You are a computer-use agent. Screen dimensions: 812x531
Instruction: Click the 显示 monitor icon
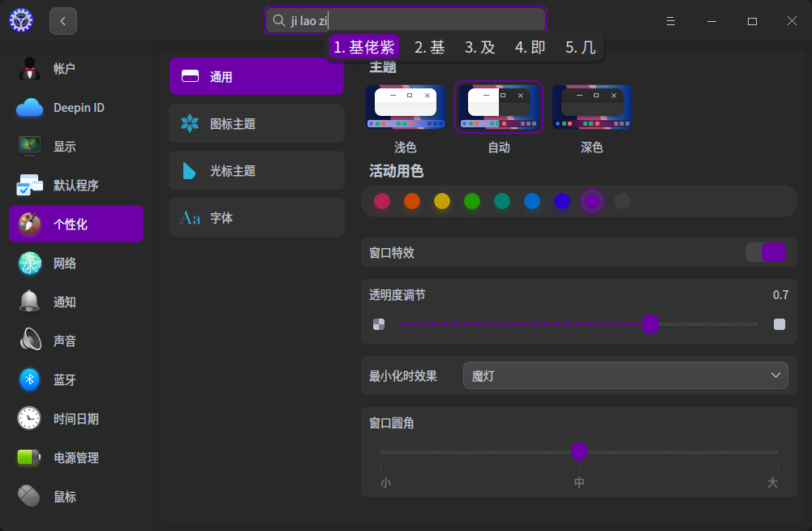29,147
